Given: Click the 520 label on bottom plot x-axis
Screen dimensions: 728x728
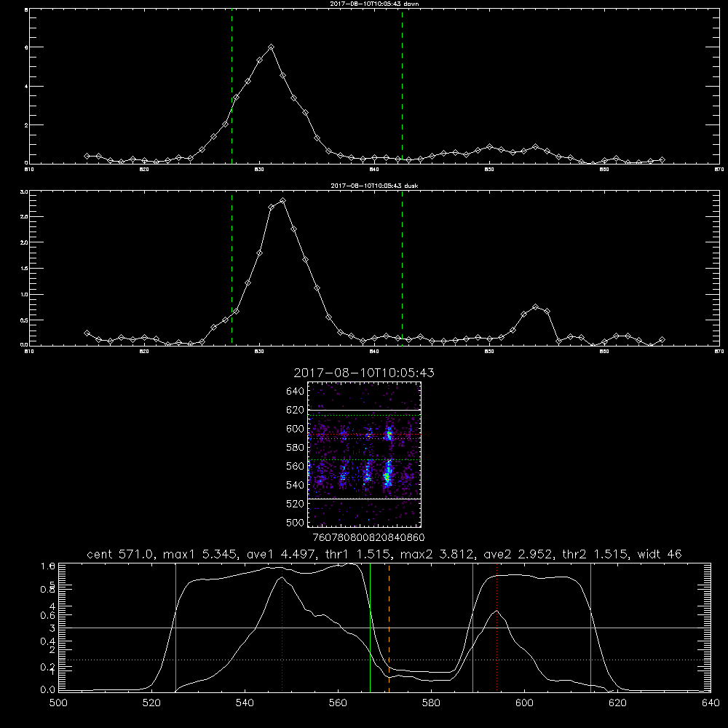Looking at the screenshot, I should [x=151, y=703].
